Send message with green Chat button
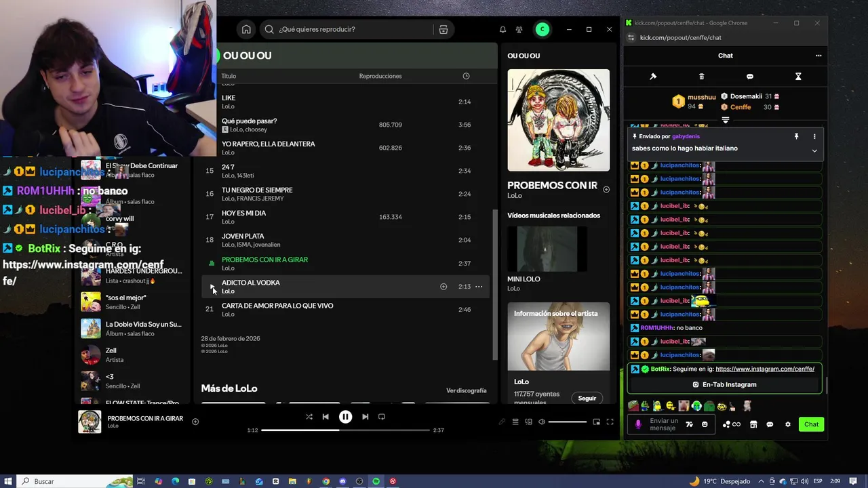Viewport: 868px width, 488px height. click(x=812, y=424)
